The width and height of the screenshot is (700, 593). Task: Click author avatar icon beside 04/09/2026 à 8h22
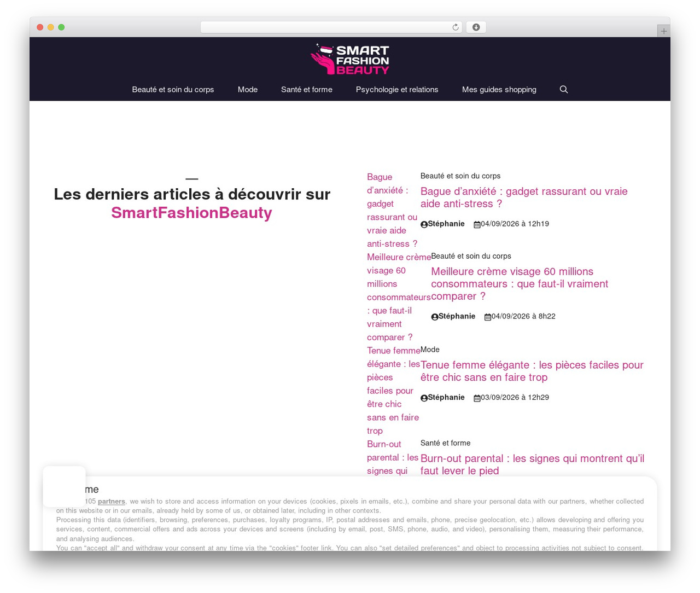[x=435, y=317]
